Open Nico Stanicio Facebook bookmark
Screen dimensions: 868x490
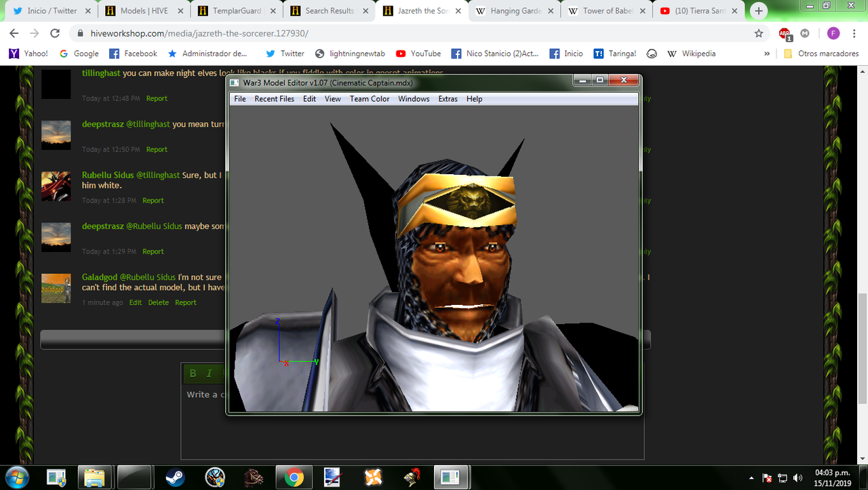click(x=495, y=54)
